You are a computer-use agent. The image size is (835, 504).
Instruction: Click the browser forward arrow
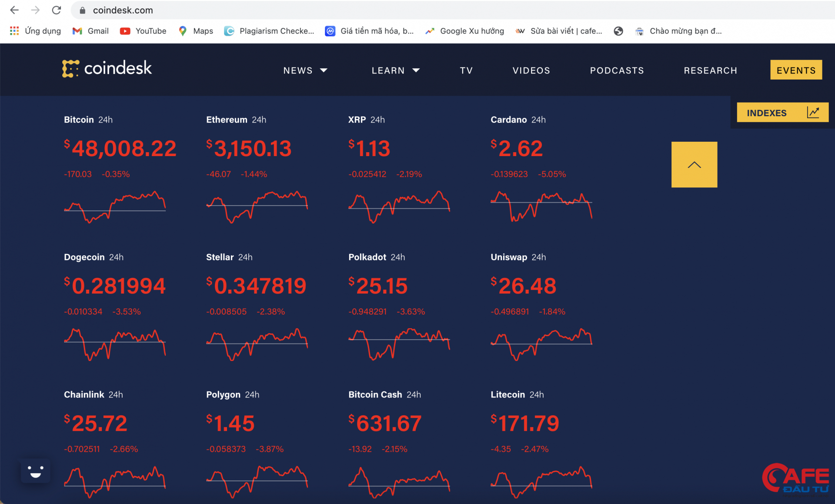35,10
